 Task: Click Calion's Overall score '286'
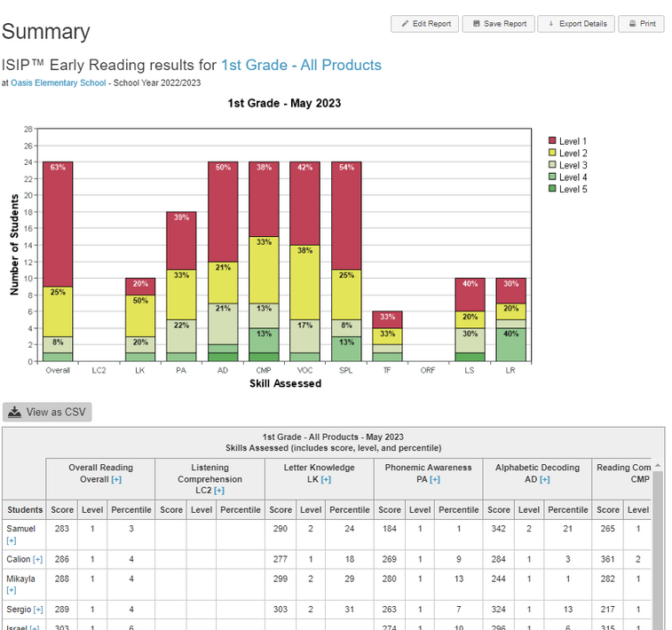pyautogui.click(x=62, y=559)
